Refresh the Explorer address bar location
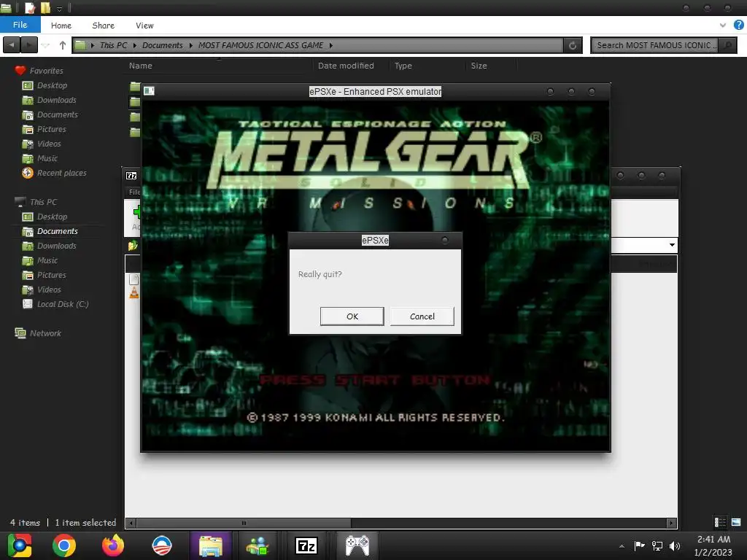 573,45
